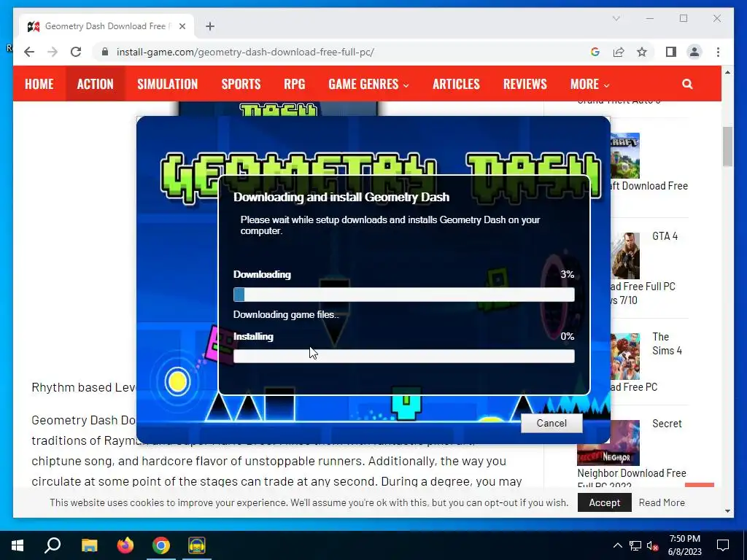Click The Sims 4 thumbnail image
The image size is (747, 560).
(625, 356)
